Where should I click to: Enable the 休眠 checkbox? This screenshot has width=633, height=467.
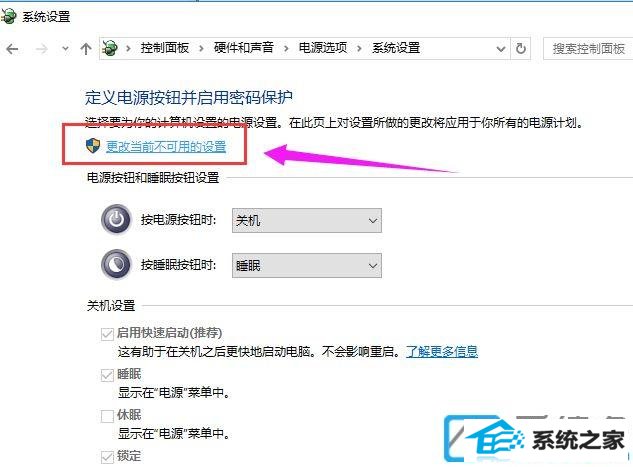(107, 416)
